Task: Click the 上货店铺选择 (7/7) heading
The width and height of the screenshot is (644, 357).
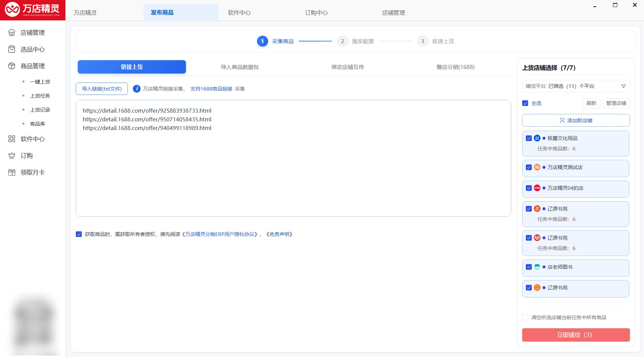Action: 549,68
